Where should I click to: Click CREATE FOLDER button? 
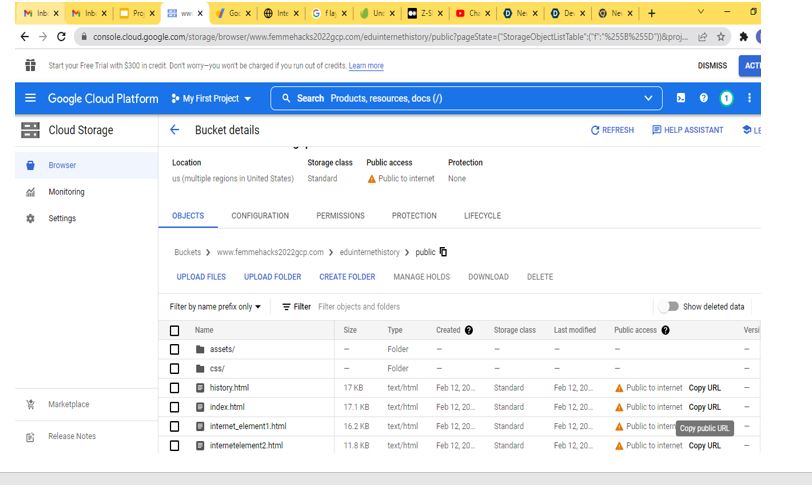pos(347,277)
